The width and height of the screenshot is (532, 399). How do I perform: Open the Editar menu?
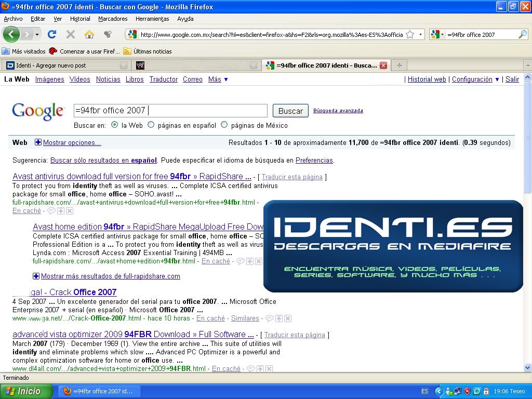pos(38,19)
